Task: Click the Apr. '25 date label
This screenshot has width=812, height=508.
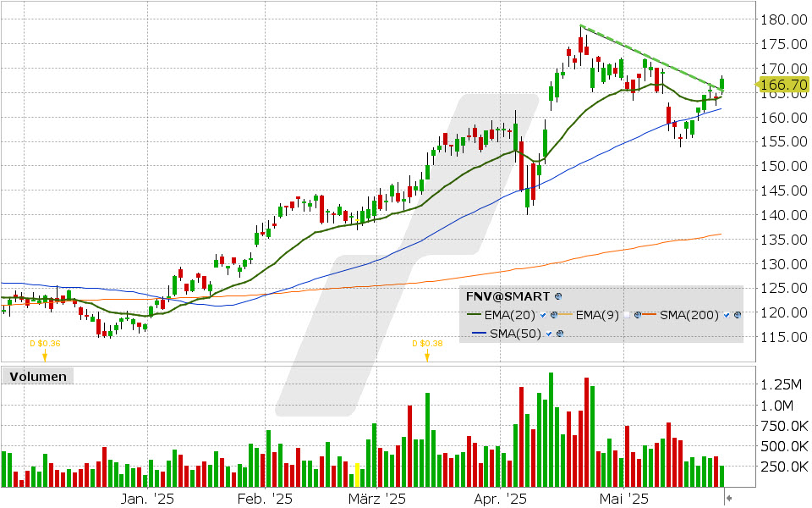Action: click(x=500, y=499)
